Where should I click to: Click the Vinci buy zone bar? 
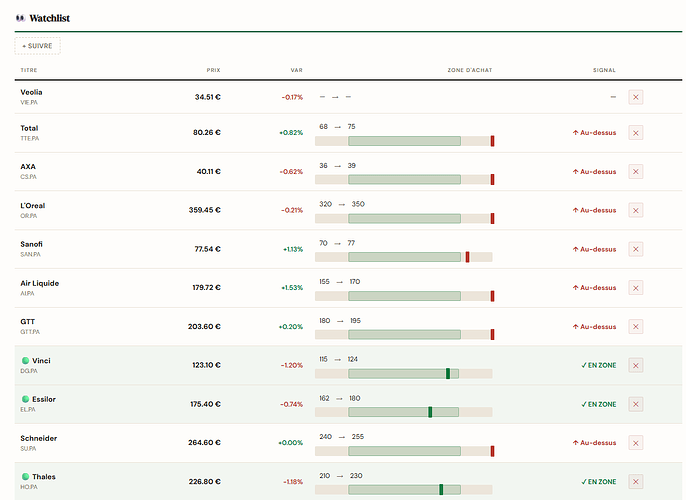(x=403, y=374)
